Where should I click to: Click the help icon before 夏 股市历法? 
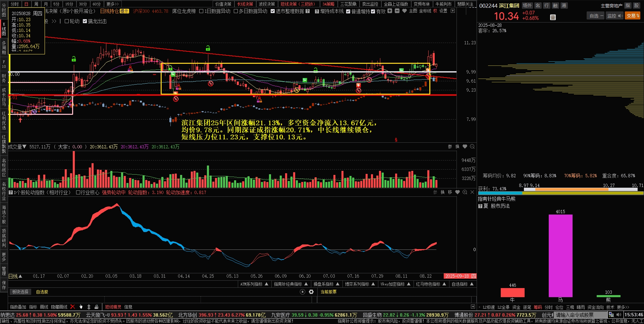[x=480, y=206]
